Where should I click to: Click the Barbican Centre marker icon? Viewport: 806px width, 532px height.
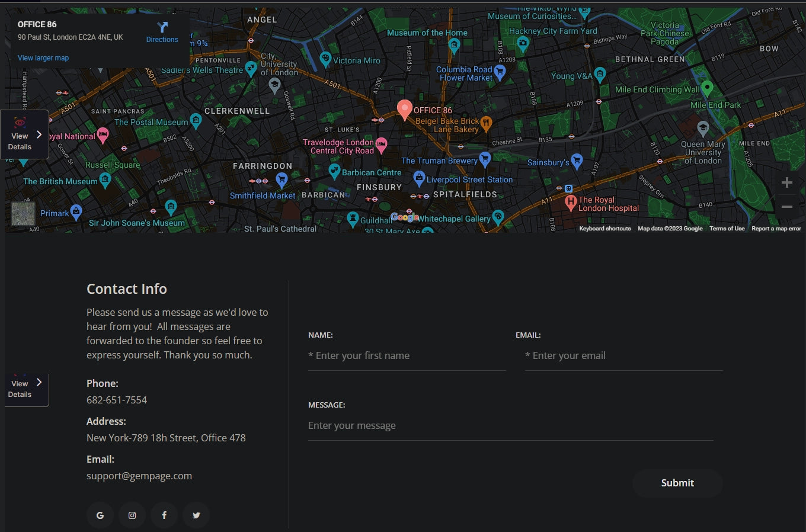coord(334,171)
